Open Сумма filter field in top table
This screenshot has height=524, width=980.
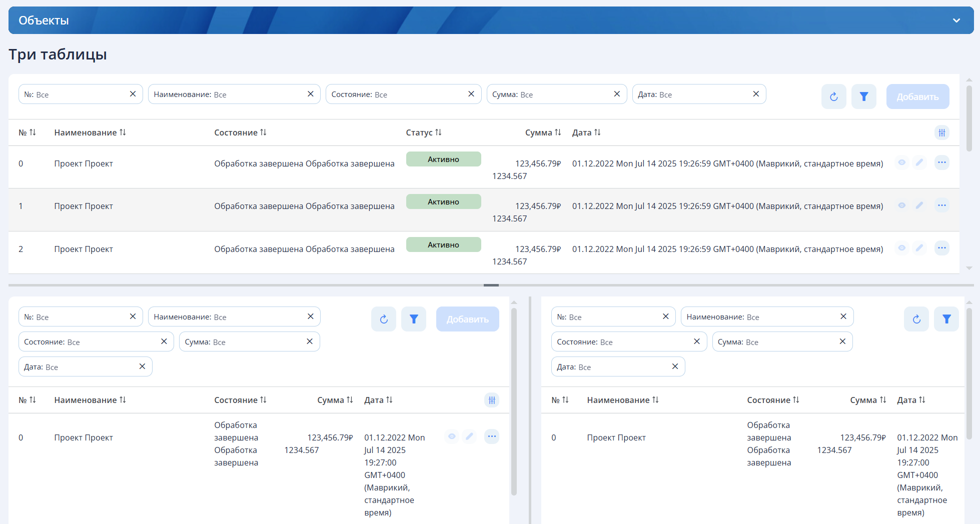[x=557, y=94]
